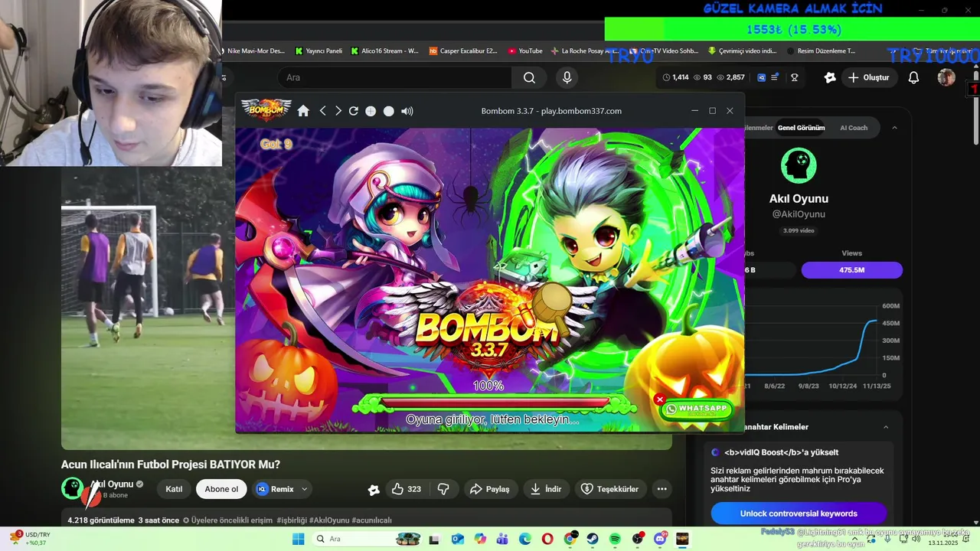Open the Oluştur create button
Viewport: 980px width, 551px height.
(x=868, y=77)
